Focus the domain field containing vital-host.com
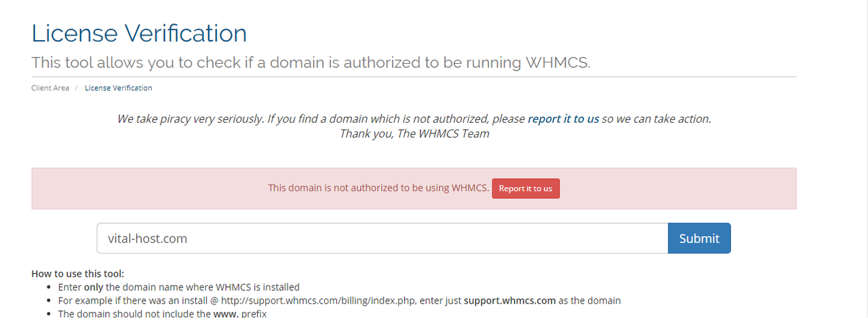Image resolution: width=868 pixels, height=318 pixels. pos(382,238)
